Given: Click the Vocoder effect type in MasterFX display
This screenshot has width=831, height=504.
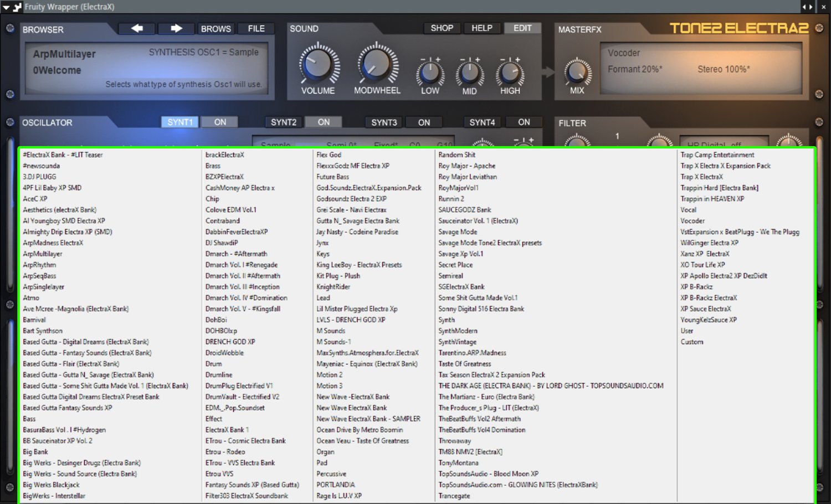Looking at the screenshot, I should [x=624, y=53].
